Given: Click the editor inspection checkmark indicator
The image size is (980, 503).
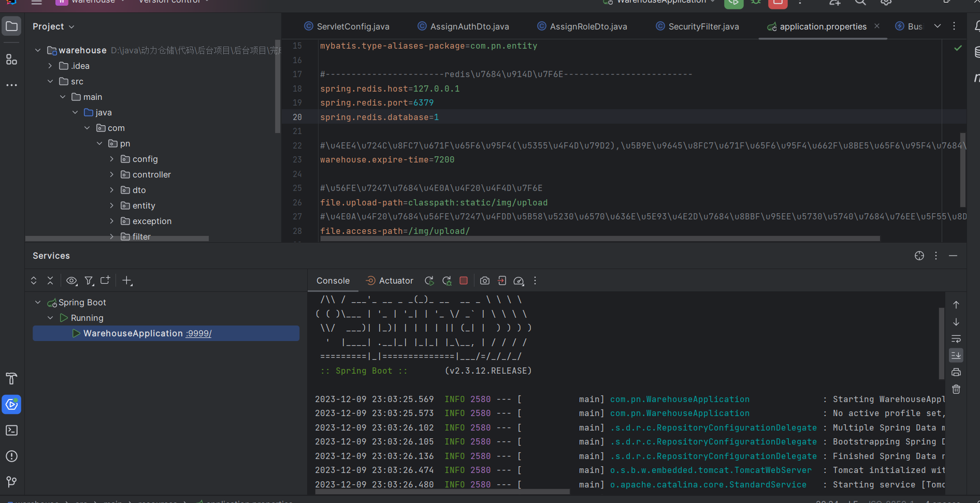Looking at the screenshot, I should 958,48.
